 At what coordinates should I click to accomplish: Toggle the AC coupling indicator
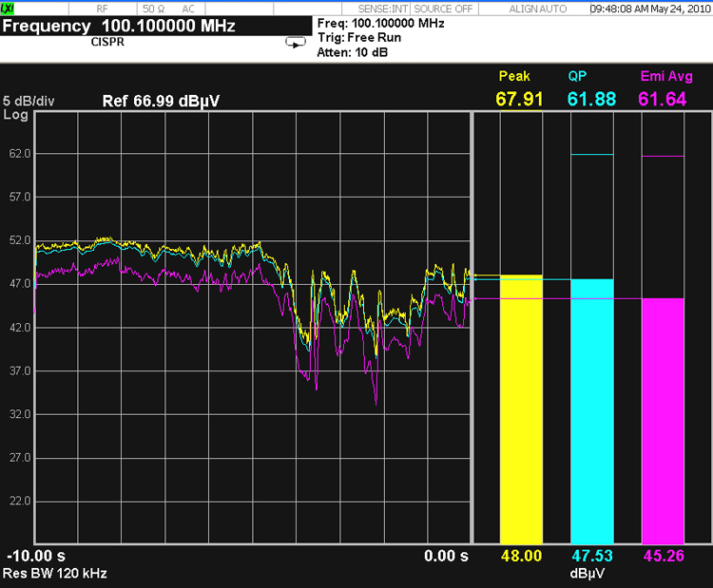click(x=188, y=8)
